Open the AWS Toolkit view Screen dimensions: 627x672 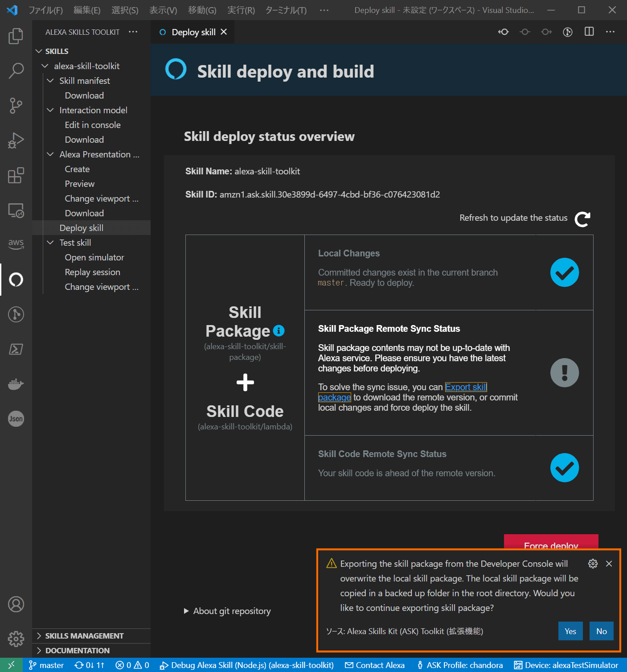pos(16,243)
